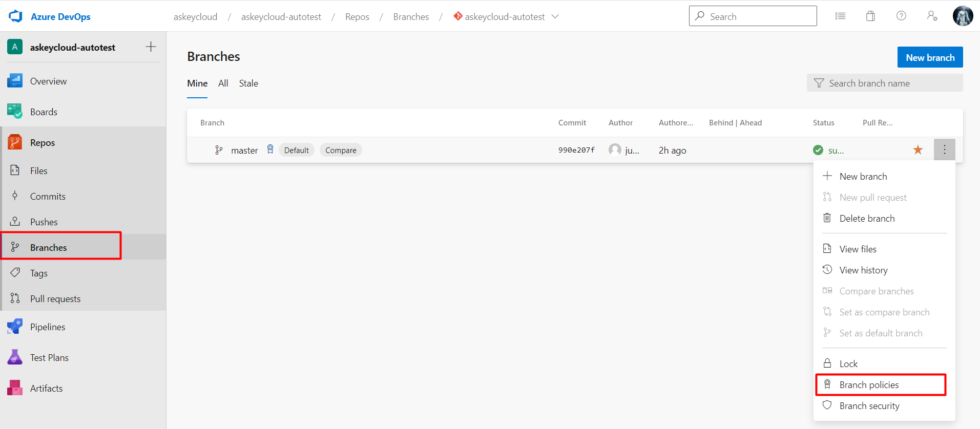Choose Lock in context menu
This screenshot has height=429, width=980.
884,363
